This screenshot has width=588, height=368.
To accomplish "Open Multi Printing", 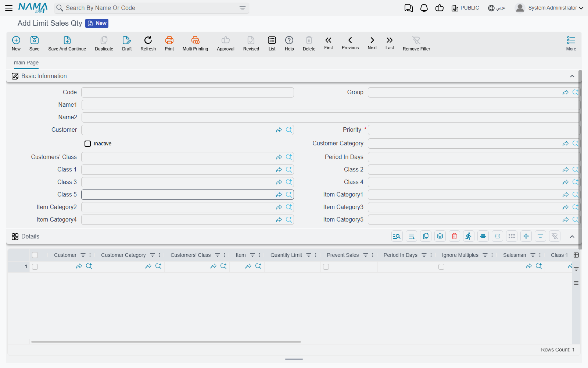I will [195, 43].
